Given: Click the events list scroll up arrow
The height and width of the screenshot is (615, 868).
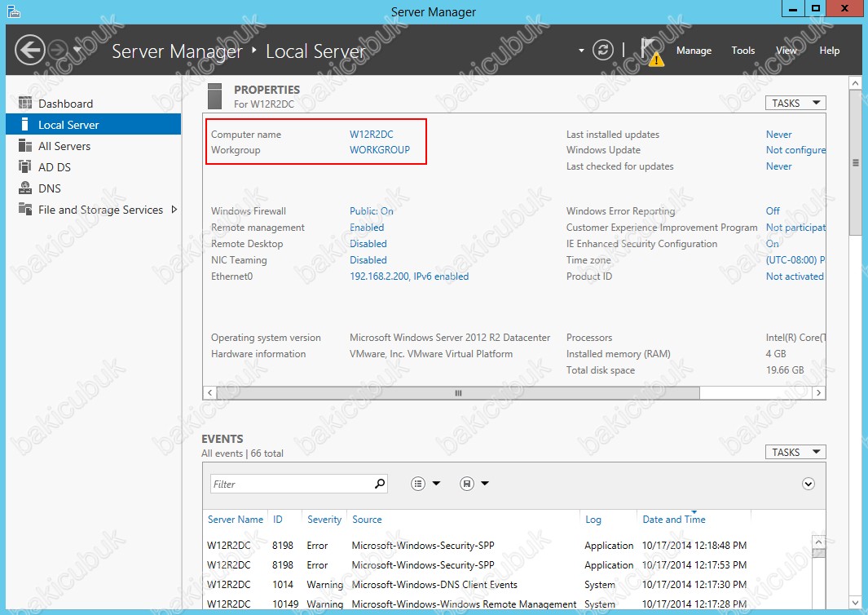Looking at the screenshot, I should pyautogui.click(x=818, y=542).
